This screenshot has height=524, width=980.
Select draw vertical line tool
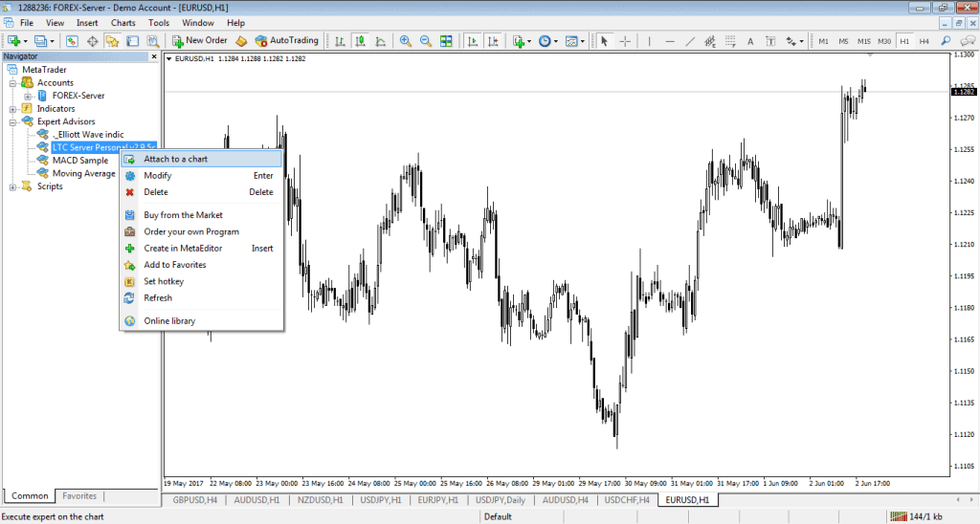650,41
